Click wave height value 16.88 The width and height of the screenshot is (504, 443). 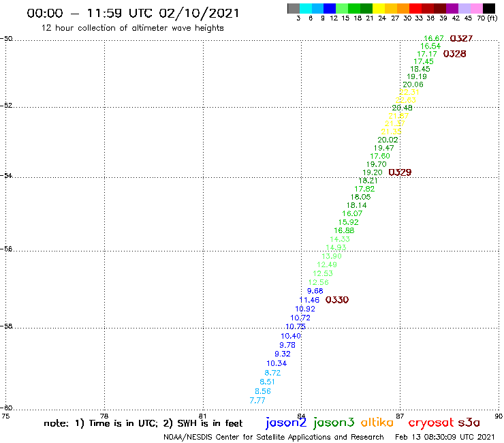[344, 230]
